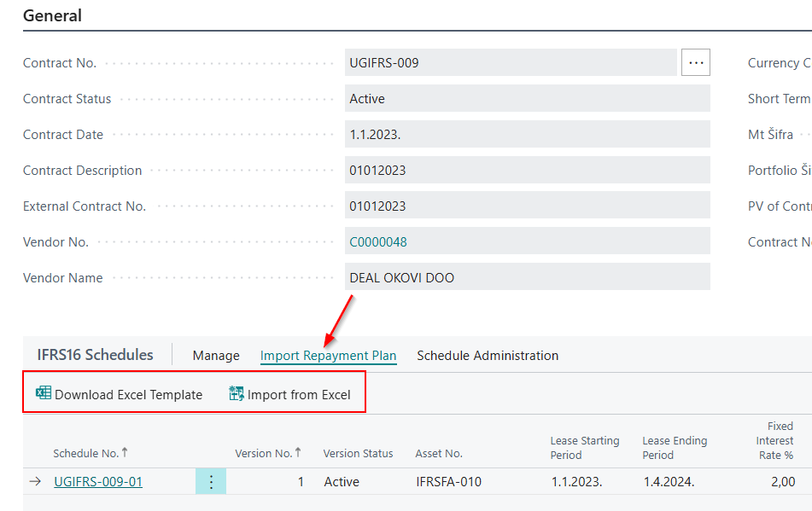Select the Version Status cell Active

pyautogui.click(x=342, y=481)
